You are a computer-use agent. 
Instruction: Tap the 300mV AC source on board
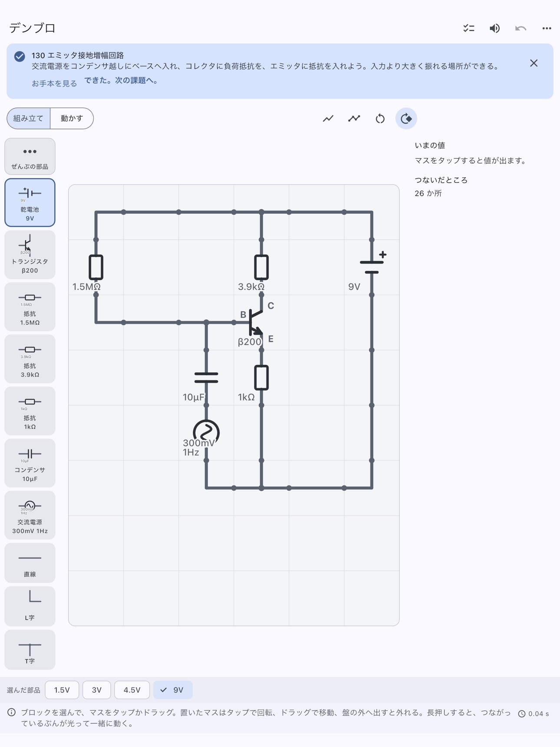click(206, 433)
